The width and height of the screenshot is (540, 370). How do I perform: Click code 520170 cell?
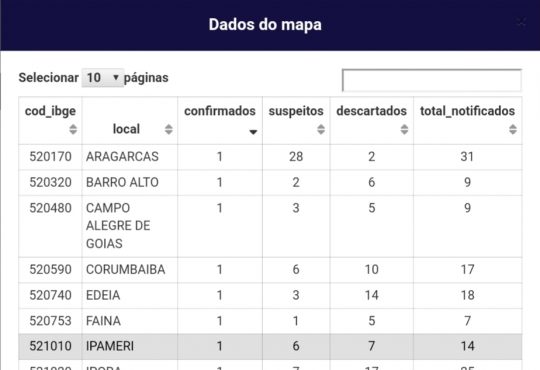click(50, 157)
